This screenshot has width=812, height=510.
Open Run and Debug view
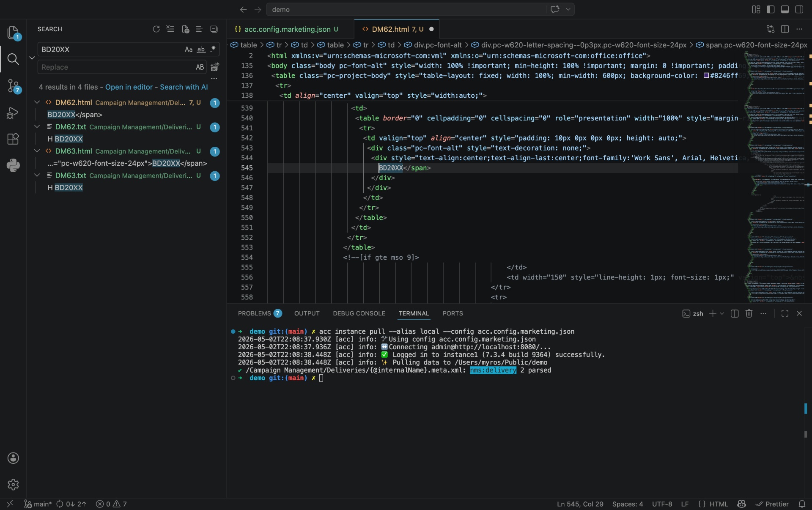(13, 113)
